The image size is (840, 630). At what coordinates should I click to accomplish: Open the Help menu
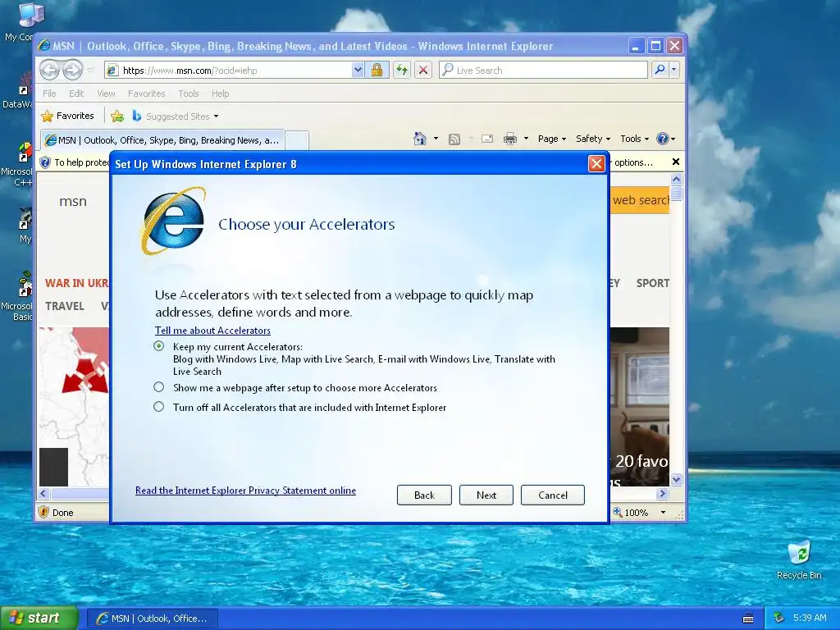[x=220, y=94]
